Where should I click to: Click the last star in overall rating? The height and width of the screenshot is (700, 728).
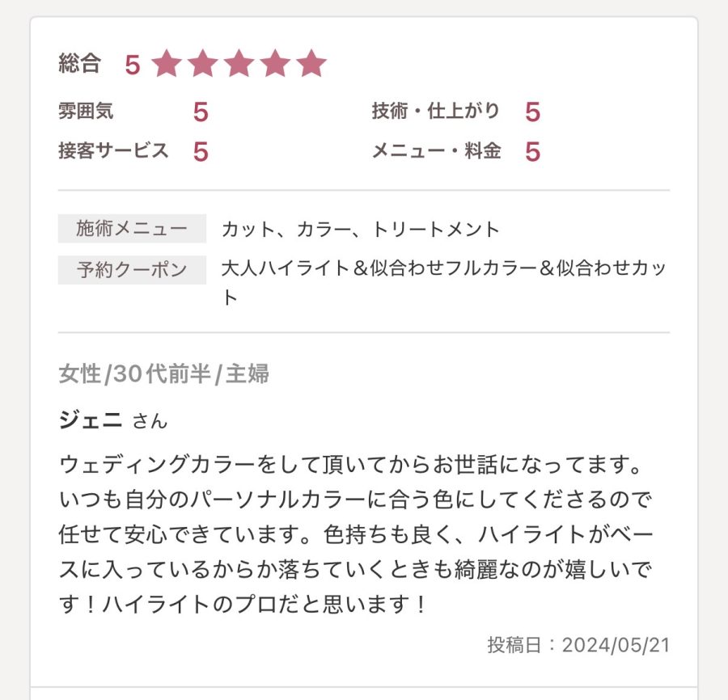[x=311, y=64]
